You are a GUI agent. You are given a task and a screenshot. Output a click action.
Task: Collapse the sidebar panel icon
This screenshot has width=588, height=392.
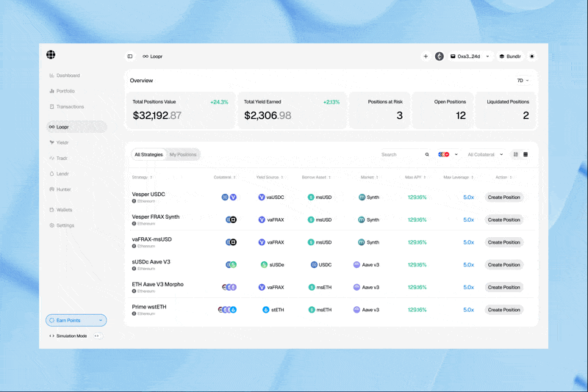pyautogui.click(x=130, y=57)
